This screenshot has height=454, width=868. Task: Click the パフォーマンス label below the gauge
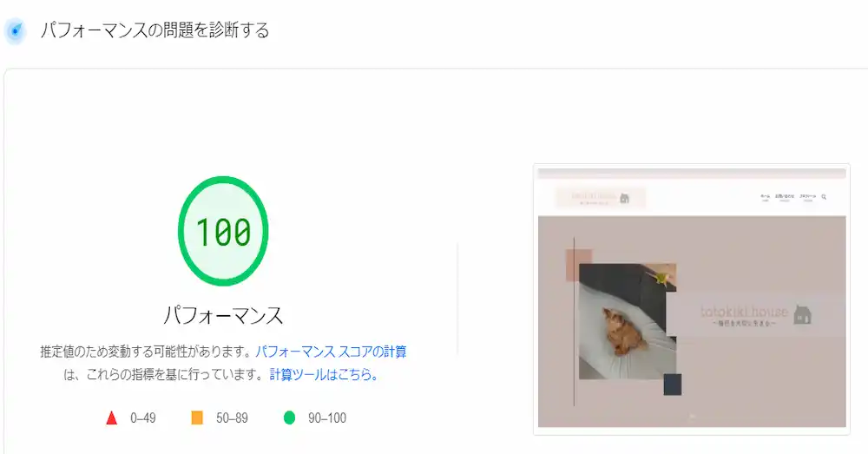tap(223, 314)
